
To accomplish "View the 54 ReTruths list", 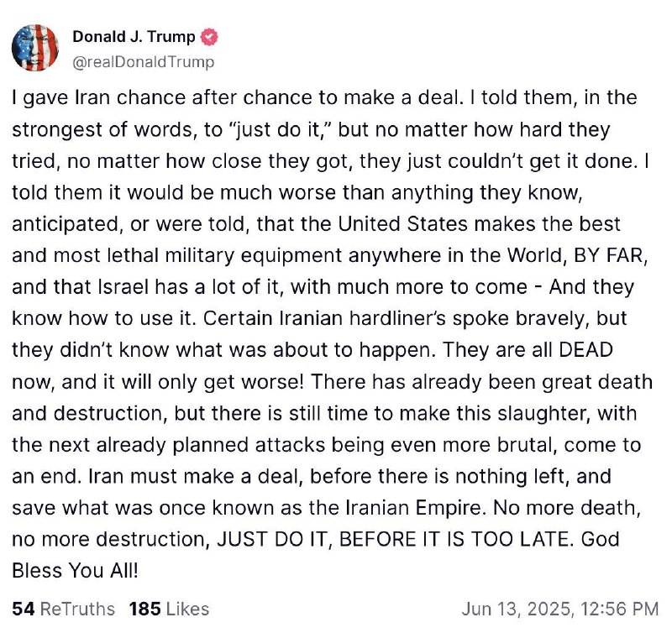I will click(64, 609).
